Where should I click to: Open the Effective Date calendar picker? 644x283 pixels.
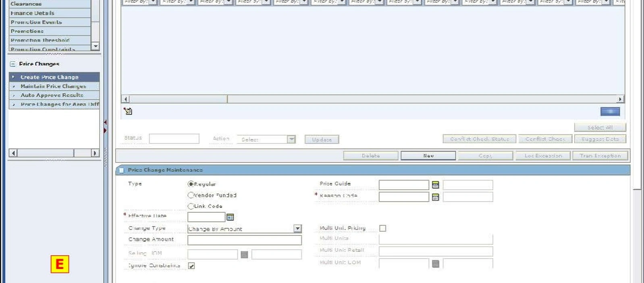[230, 217]
